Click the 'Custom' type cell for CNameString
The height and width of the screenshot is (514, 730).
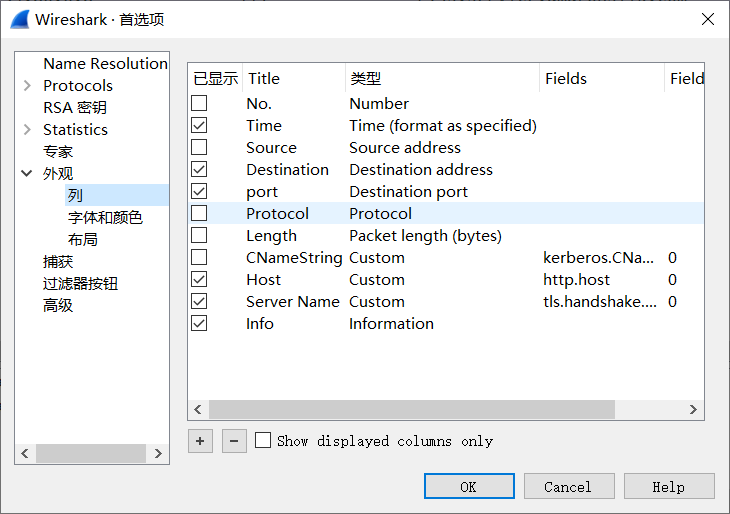[377, 257]
